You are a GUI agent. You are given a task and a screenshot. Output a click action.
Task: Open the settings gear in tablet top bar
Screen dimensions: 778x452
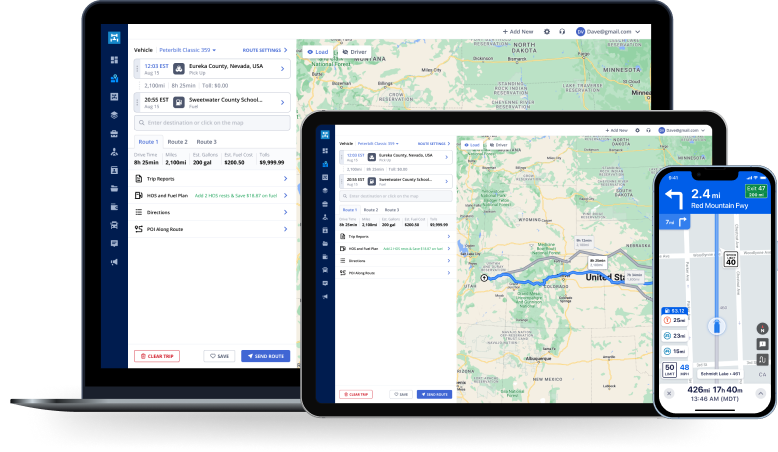(638, 130)
